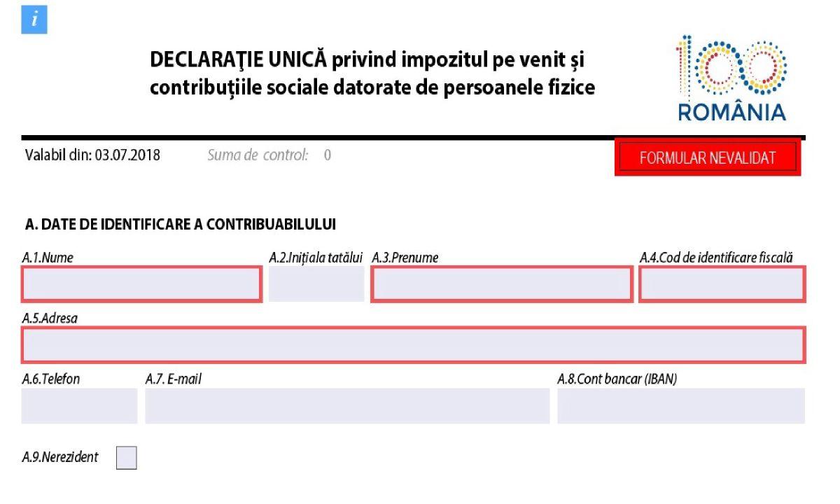The height and width of the screenshot is (504, 840).
Task: Open the form information icon
Action: 34,20
